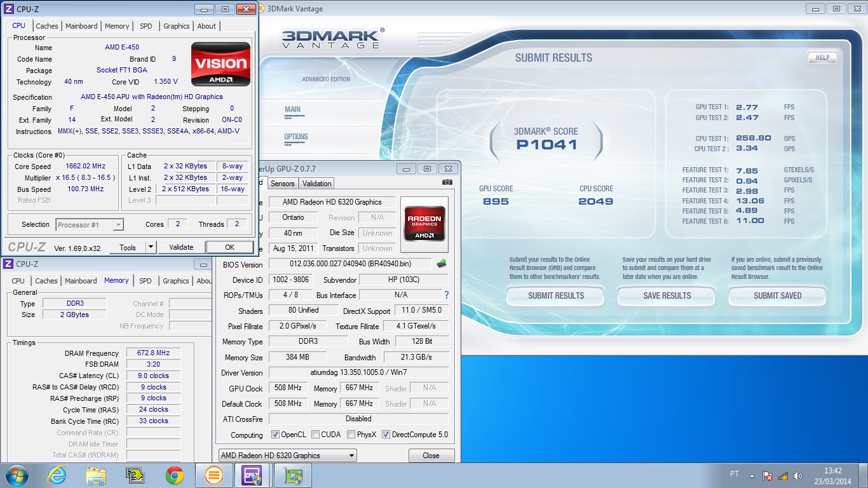Open the Windows Start menu
868x488 pixels.
(x=17, y=475)
